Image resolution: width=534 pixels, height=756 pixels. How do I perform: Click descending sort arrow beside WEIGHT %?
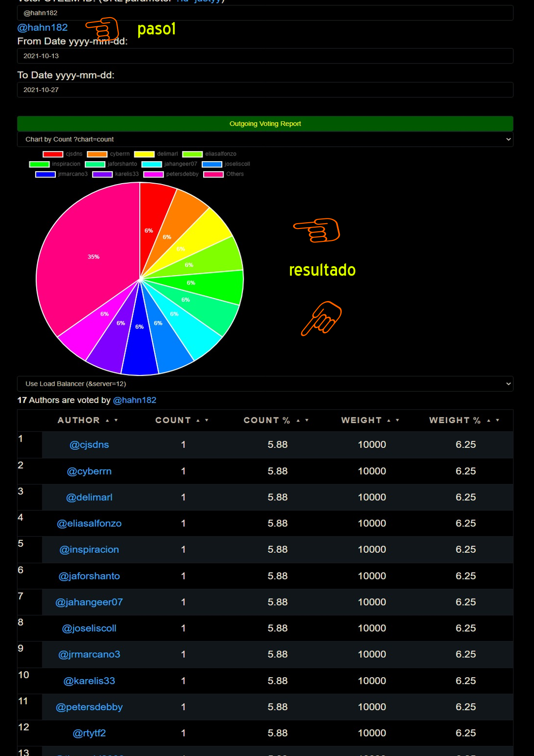[x=497, y=420]
